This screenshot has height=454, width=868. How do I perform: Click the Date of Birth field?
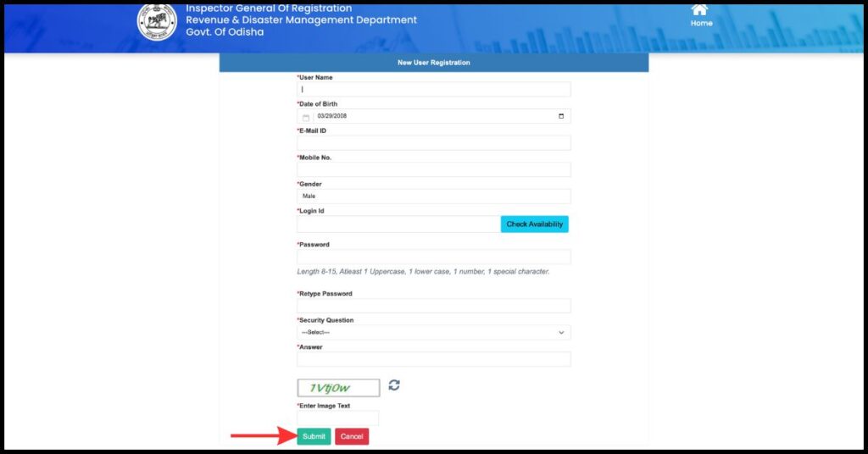pyautogui.click(x=433, y=116)
